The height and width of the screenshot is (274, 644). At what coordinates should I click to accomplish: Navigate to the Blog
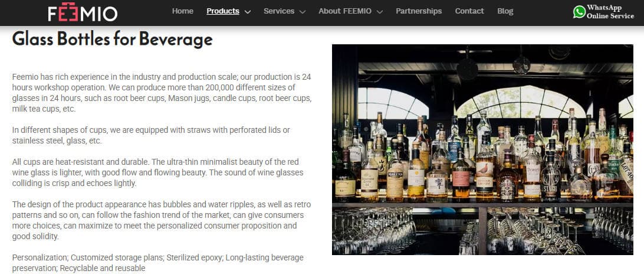(x=505, y=11)
